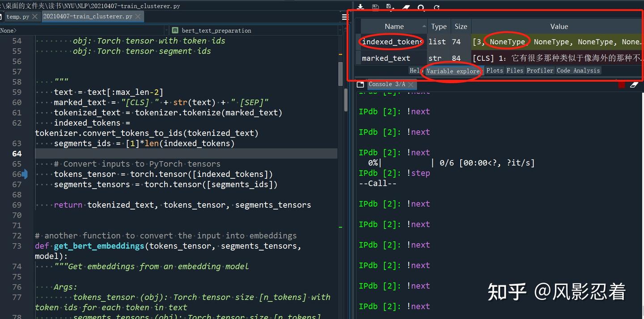644x319 pixels.
Task: Switch to the temp.py editor tab
Action: [17, 16]
